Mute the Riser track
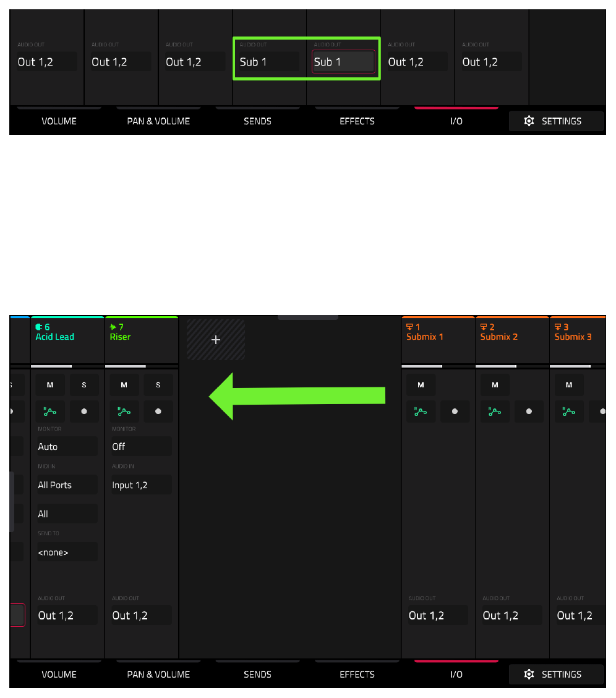The image size is (616, 698). [x=124, y=385]
